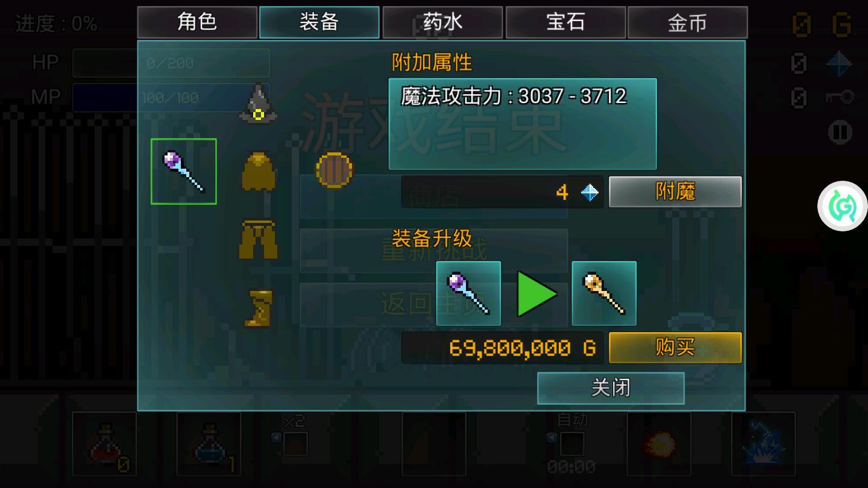Select the purple orb staff weapon slot
The image size is (868, 488).
[x=184, y=172]
